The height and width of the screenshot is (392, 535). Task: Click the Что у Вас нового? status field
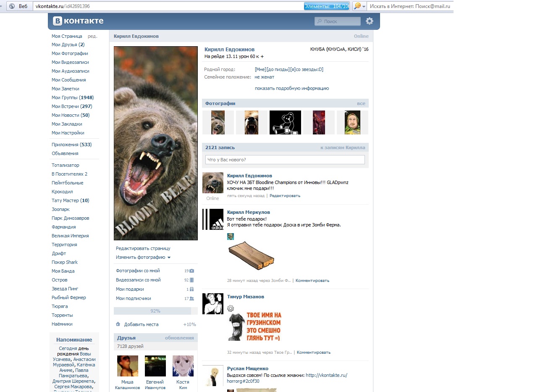tap(285, 160)
